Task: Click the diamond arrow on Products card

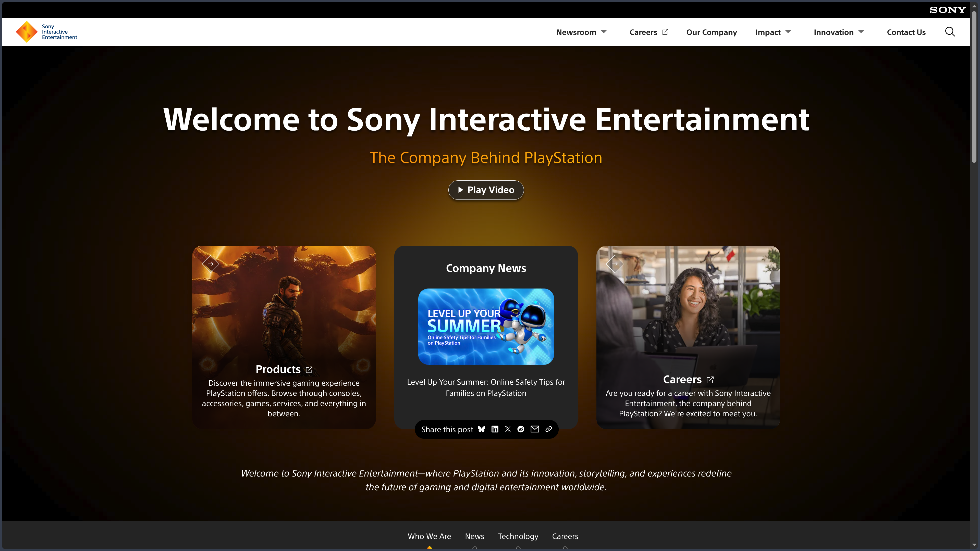Action: tap(210, 264)
